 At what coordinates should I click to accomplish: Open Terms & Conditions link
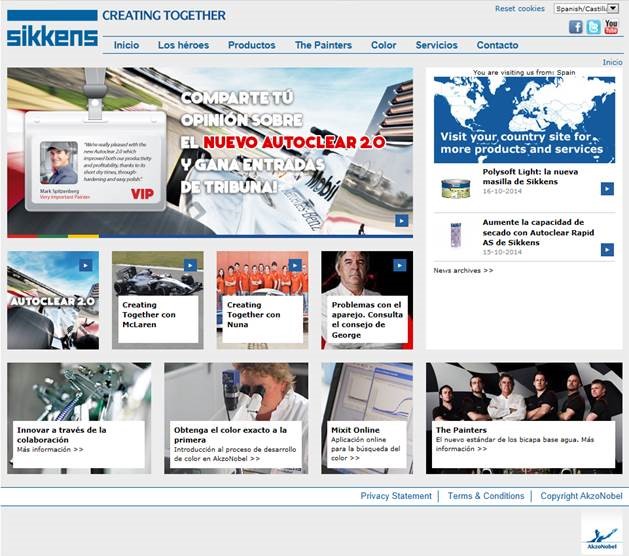[486, 496]
